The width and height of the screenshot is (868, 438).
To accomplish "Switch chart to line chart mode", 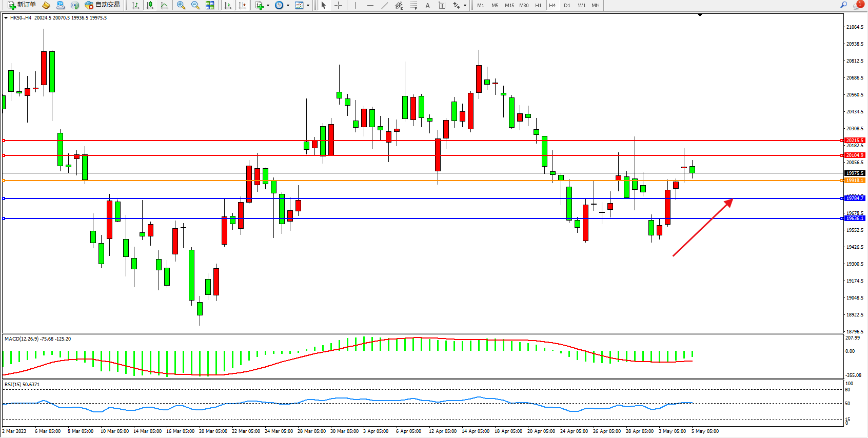I will pyautogui.click(x=164, y=5).
